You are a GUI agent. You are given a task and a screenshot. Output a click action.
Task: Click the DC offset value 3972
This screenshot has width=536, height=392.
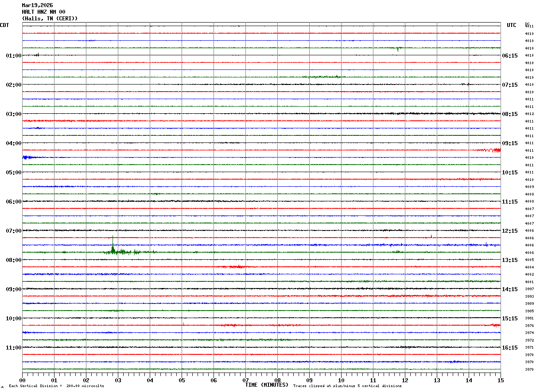[x=529, y=340]
